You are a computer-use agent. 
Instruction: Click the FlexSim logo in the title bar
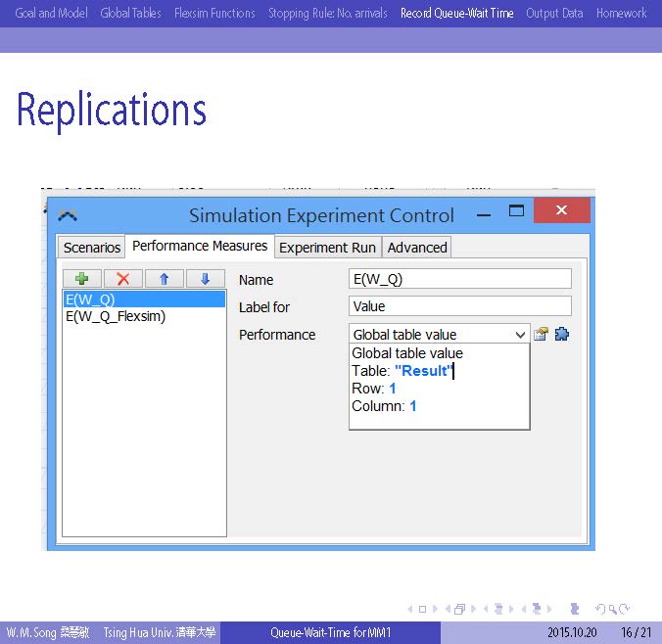(x=68, y=215)
